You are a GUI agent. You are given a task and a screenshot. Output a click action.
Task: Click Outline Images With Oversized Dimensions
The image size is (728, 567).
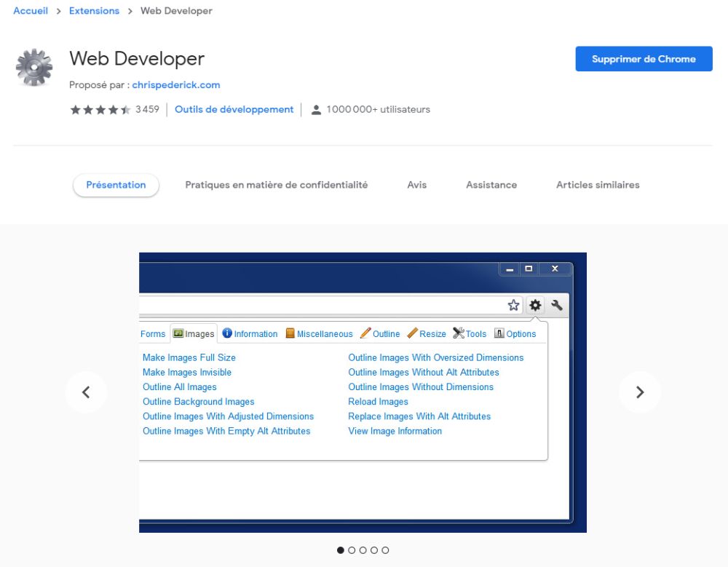pyautogui.click(x=436, y=357)
